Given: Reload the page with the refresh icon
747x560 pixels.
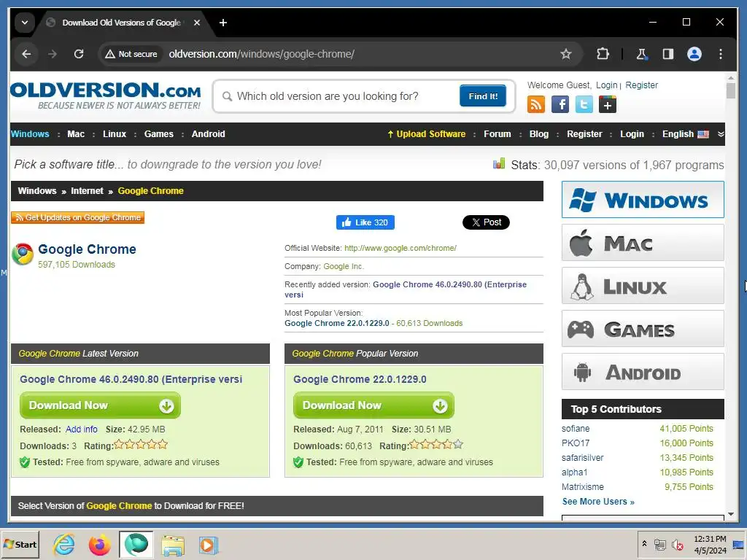Looking at the screenshot, I should 79,54.
